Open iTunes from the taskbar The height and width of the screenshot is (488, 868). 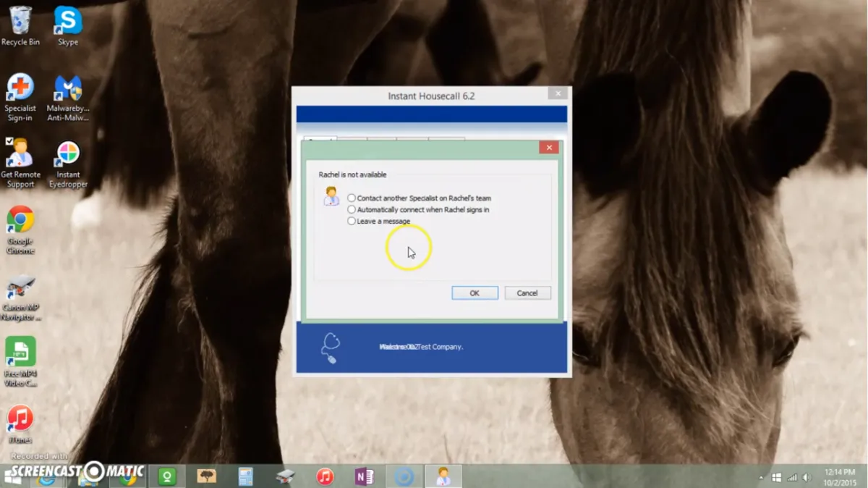(x=325, y=476)
